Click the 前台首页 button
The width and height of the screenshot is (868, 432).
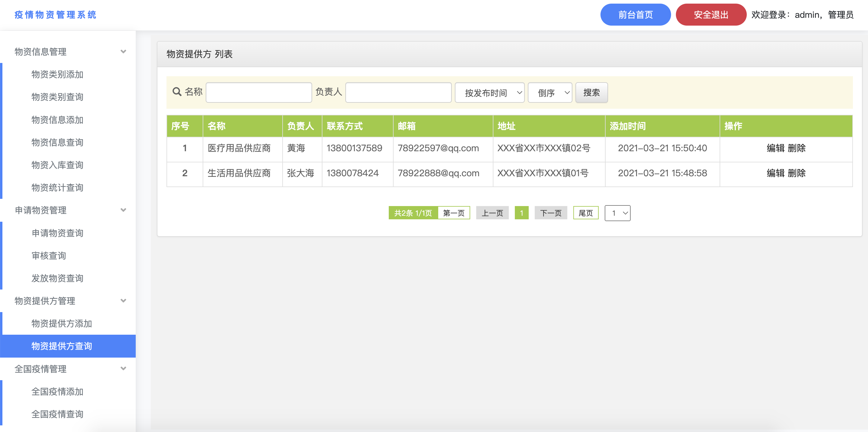tap(635, 14)
